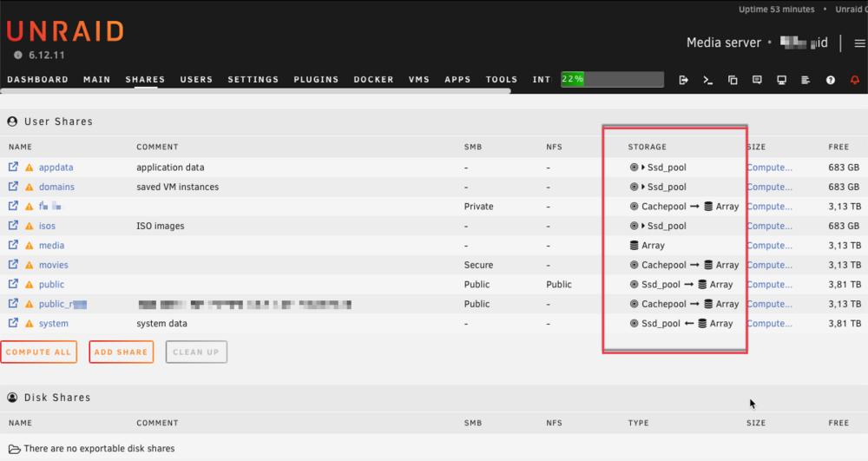Image resolution: width=868 pixels, height=461 pixels.
Task: Click the horizontal scrollbar under navigation tabs
Action: [x=255, y=91]
